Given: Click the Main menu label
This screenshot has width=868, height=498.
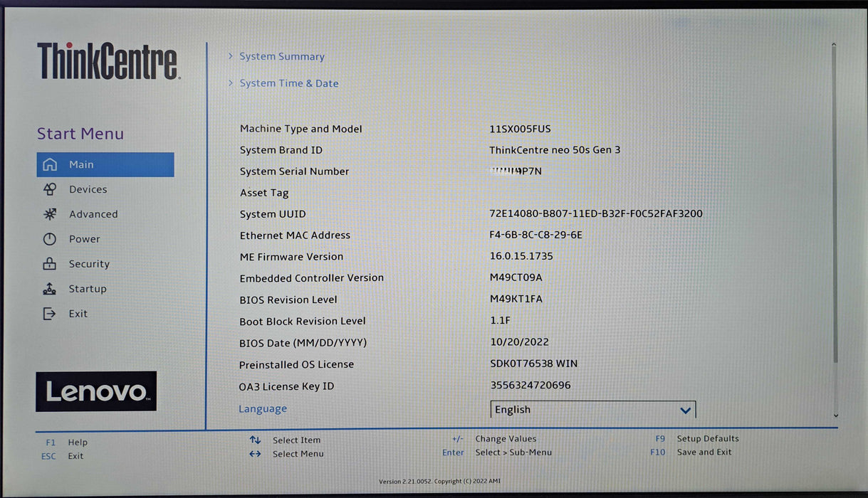Looking at the screenshot, I should click(x=81, y=164).
